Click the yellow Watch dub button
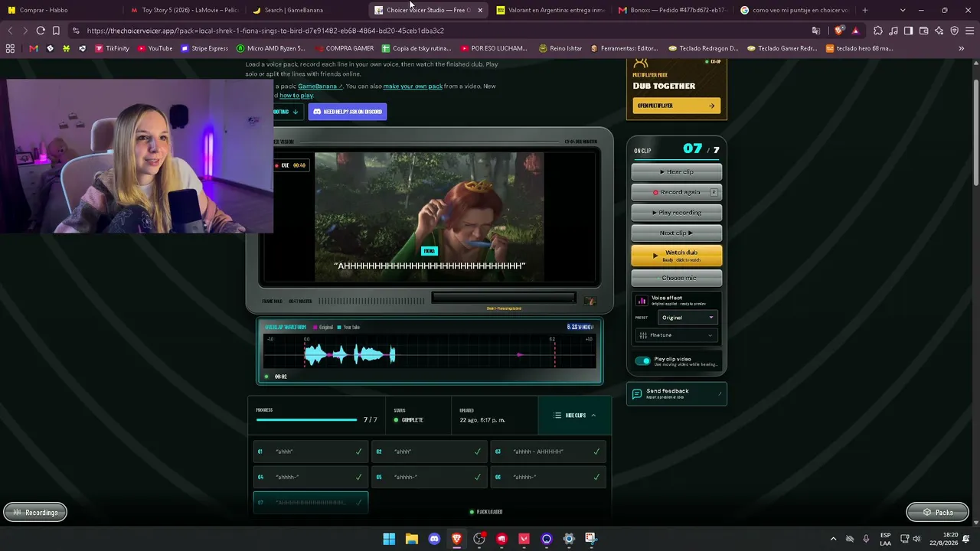 pyautogui.click(x=677, y=256)
